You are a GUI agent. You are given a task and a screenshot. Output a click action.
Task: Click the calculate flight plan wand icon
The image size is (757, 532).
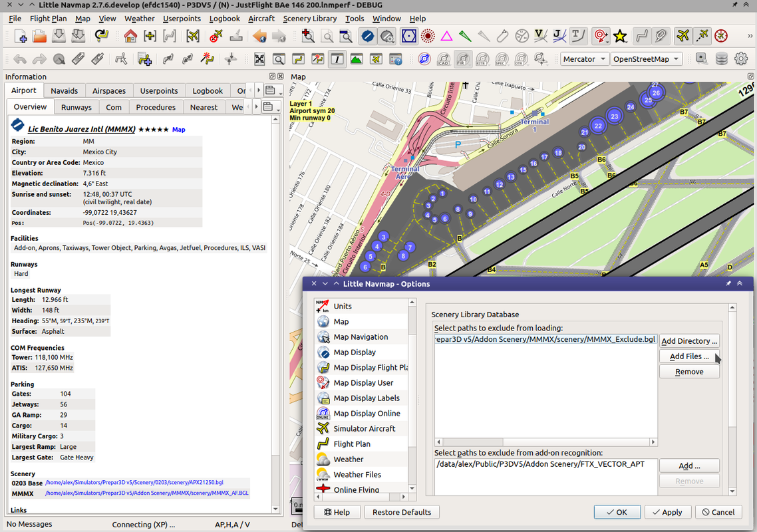point(207,59)
